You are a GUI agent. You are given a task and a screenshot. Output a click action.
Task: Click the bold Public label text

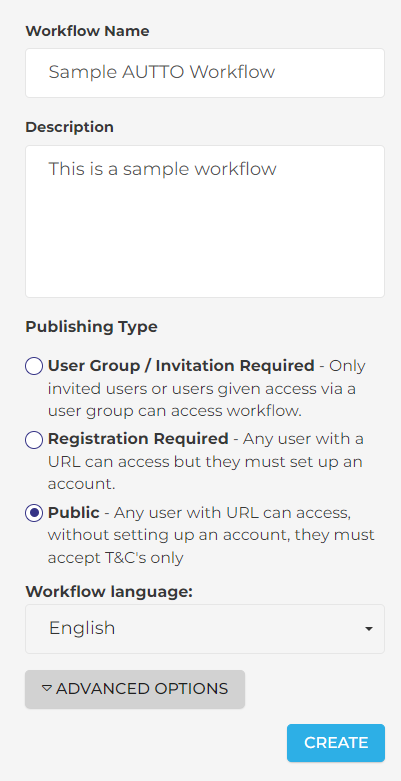tap(74, 513)
